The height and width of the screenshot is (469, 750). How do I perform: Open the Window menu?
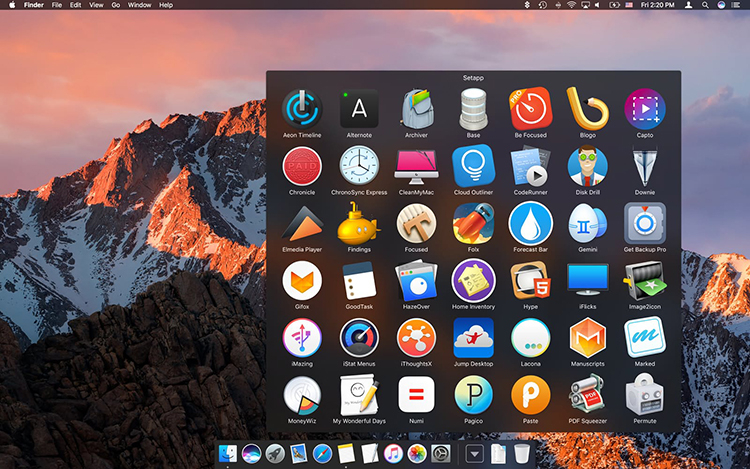click(x=139, y=5)
